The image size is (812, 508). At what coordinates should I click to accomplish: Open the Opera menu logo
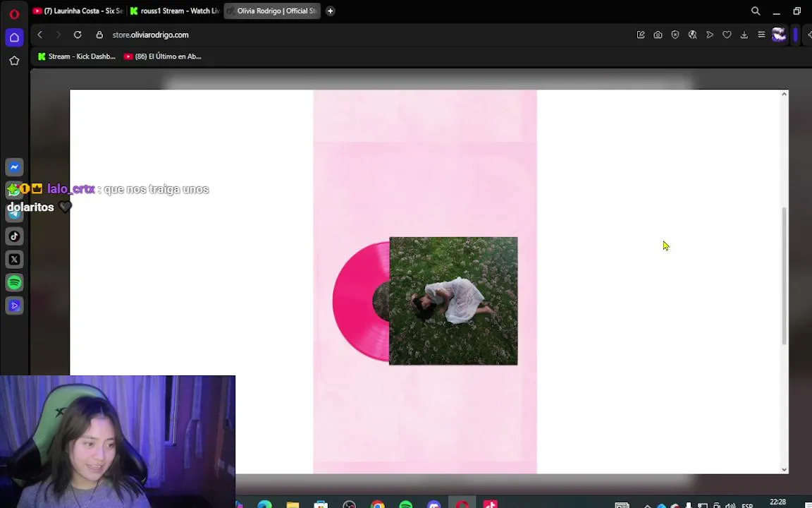click(x=14, y=14)
